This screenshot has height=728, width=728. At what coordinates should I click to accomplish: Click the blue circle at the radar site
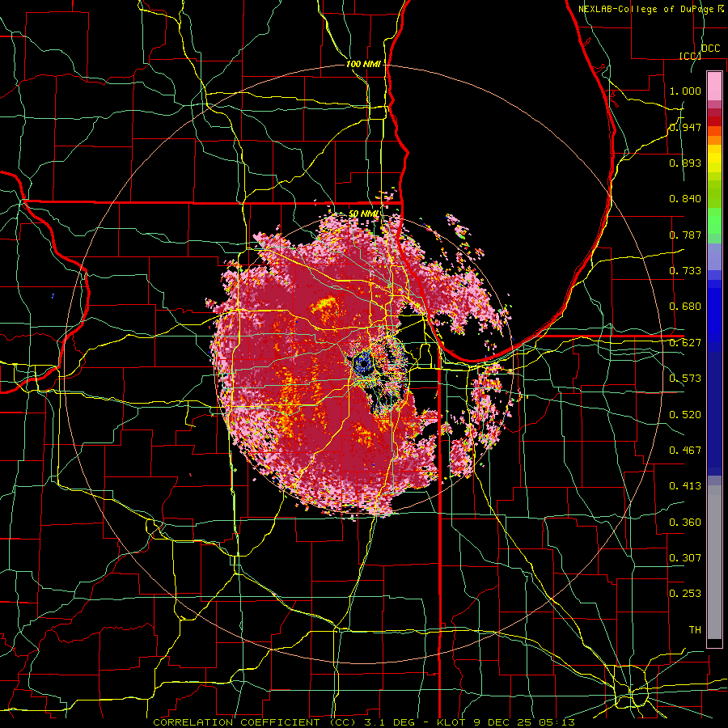pos(362,363)
